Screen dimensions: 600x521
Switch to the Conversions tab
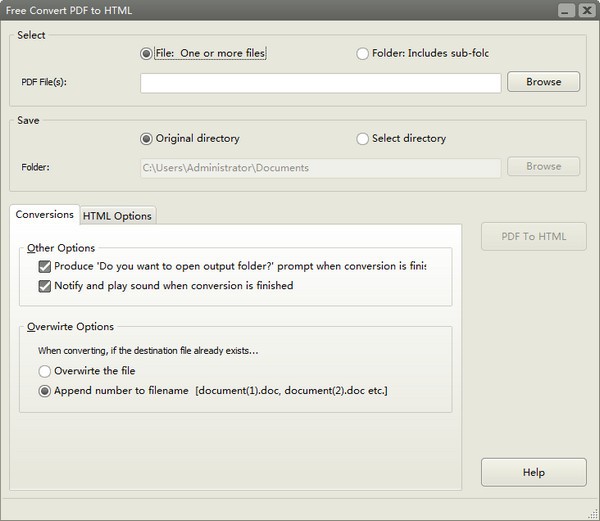tap(45, 214)
